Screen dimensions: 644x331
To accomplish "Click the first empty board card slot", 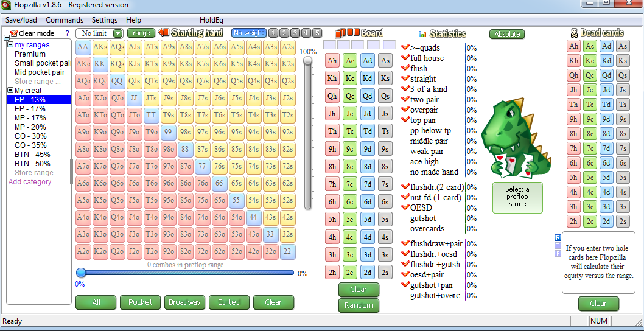I will coord(330,44).
